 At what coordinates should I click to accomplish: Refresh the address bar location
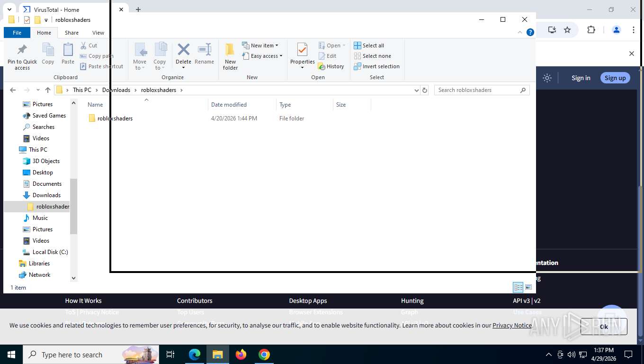pyautogui.click(x=425, y=90)
